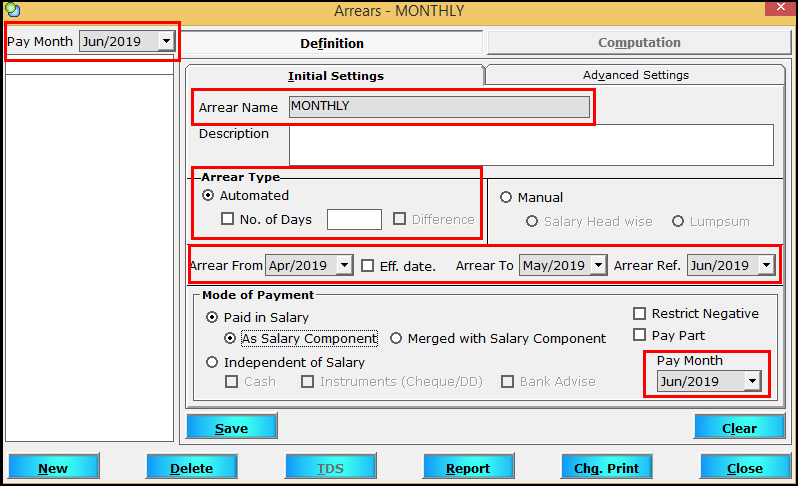Close the Arrears window with X

tap(781, 8)
